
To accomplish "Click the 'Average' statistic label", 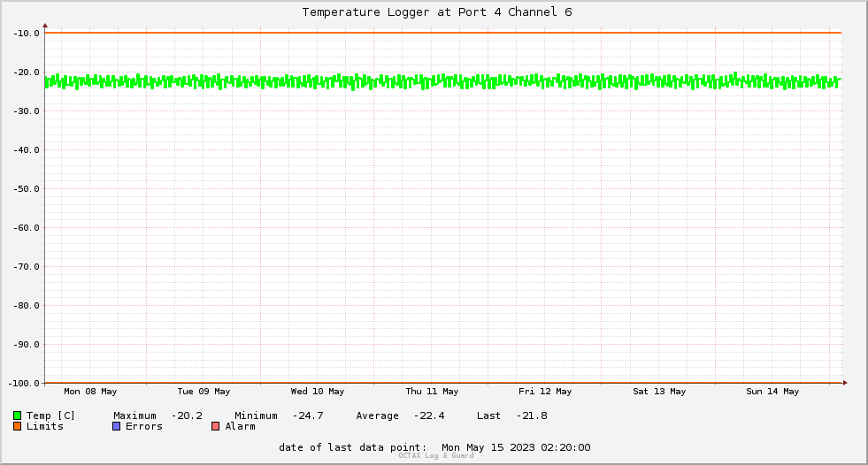I will tap(378, 415).
